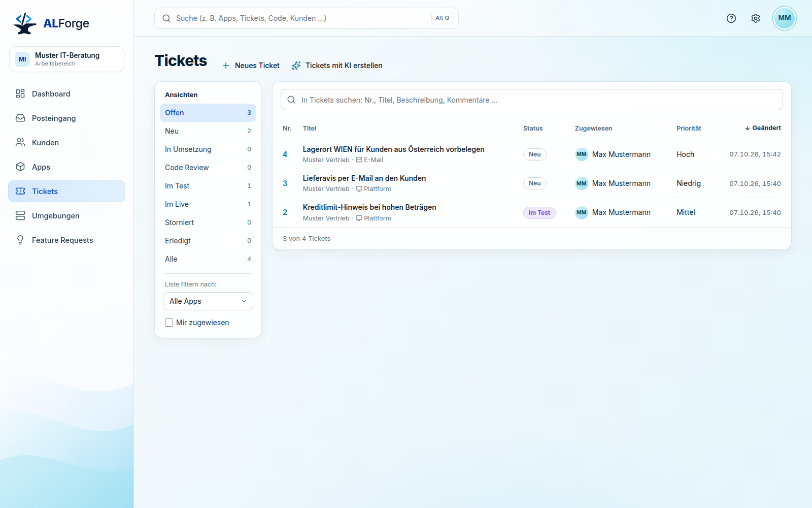
Task: Select the Erledigt view
Action: 208,241
